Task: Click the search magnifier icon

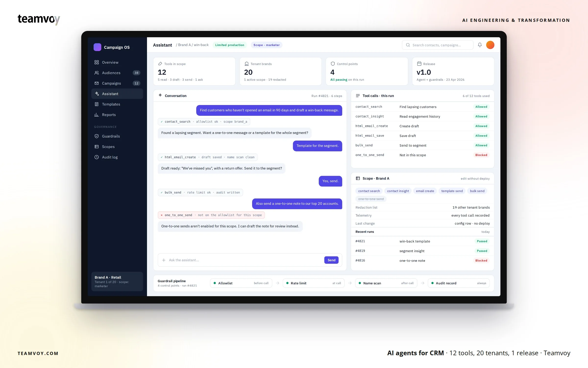Action: pos(408,45)
